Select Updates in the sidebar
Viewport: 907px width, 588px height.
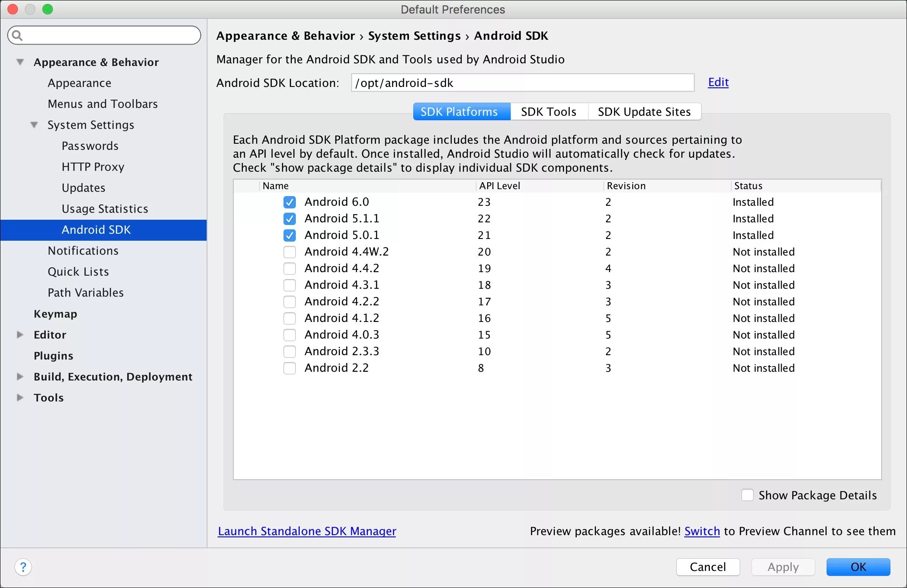pos(83,188)
